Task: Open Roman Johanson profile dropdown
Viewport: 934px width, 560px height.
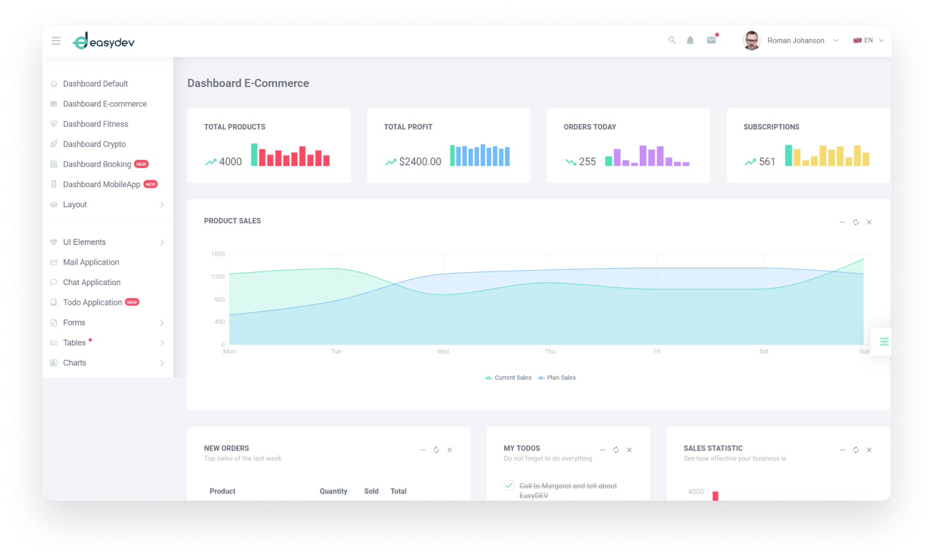Action: click(790, 41)
